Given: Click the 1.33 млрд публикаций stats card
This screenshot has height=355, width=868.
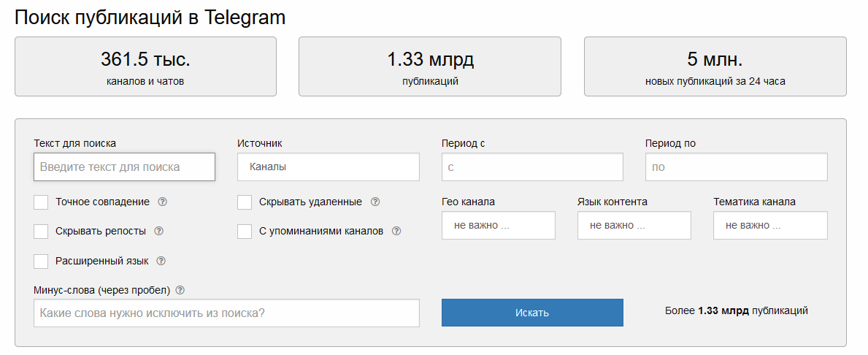Looking at the screenshot, I should pos(430,66).
